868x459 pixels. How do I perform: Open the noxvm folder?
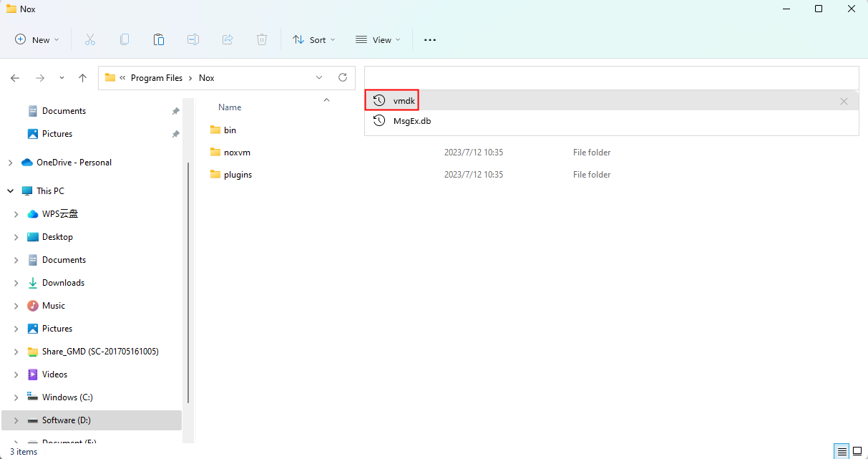click(x=237, y=153)
